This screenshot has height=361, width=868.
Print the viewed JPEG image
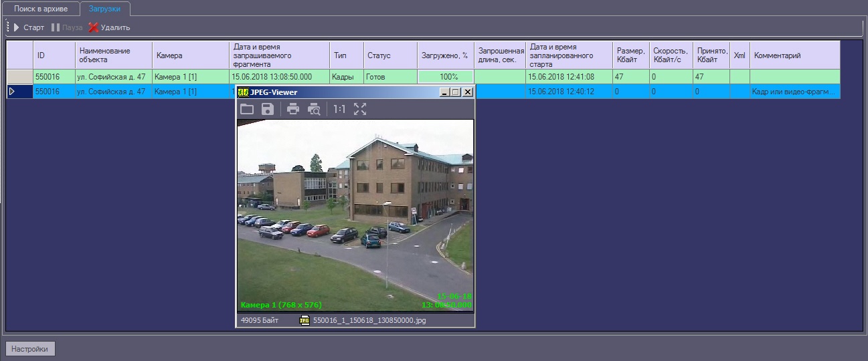(x=293, y=109)
